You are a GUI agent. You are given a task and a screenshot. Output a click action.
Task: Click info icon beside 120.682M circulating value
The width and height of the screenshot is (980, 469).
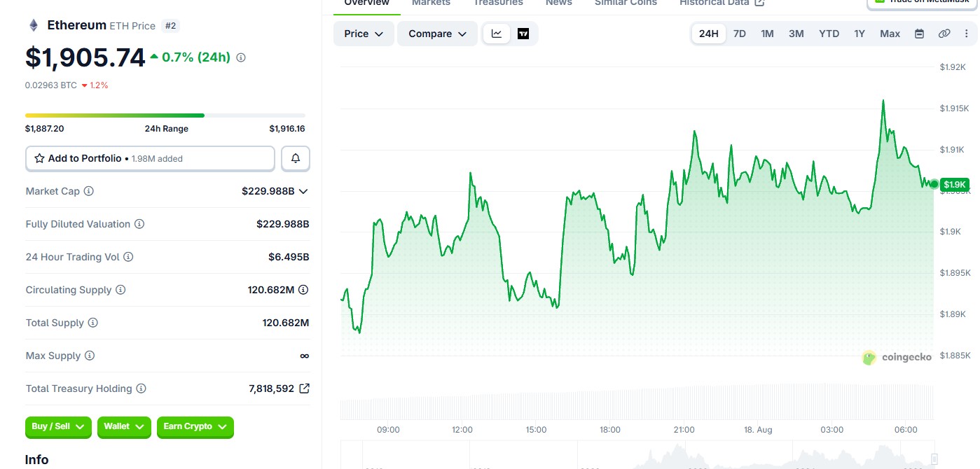click(x=303, y=290)
